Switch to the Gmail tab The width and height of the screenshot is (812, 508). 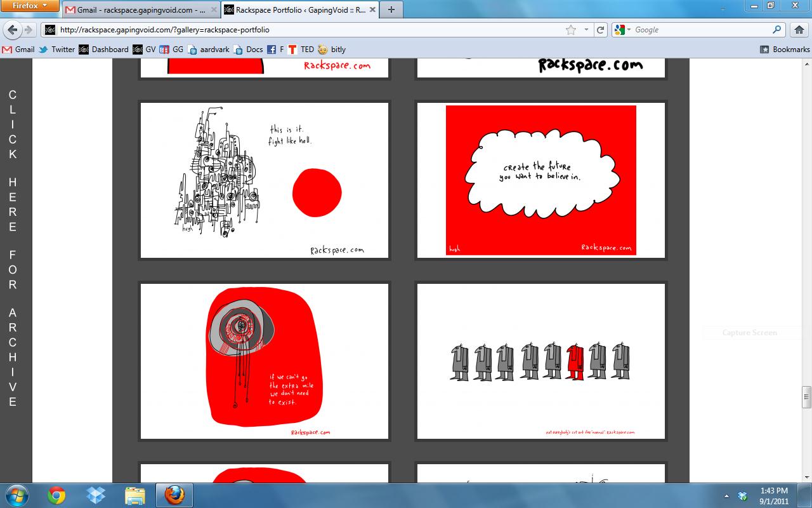point(141,10)
